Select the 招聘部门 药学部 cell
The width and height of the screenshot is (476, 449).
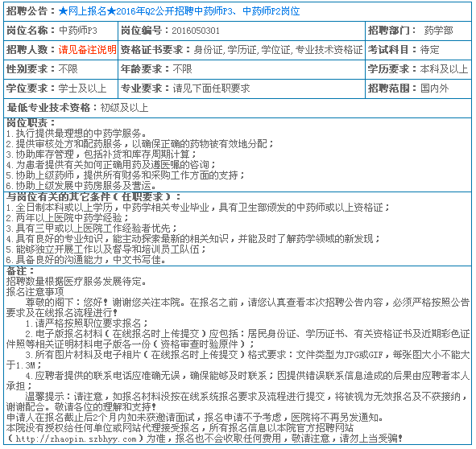click(x=418, y=31)
